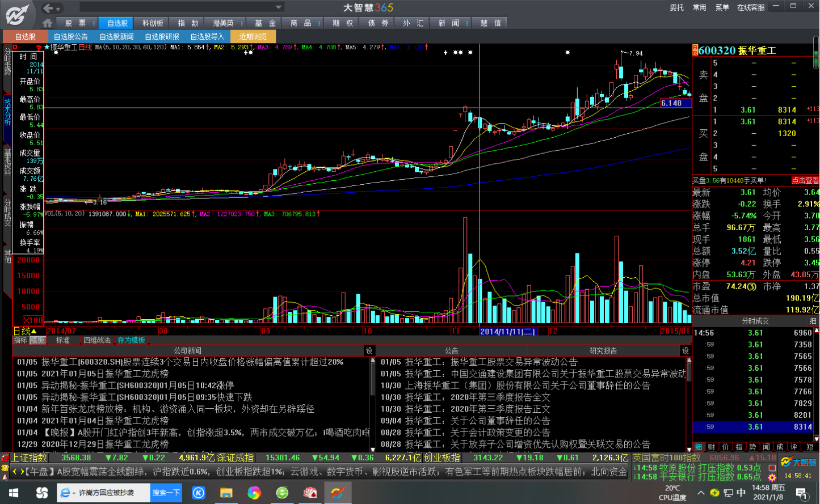Select the 模板 toggle below the chart

(x=37, y=340)
